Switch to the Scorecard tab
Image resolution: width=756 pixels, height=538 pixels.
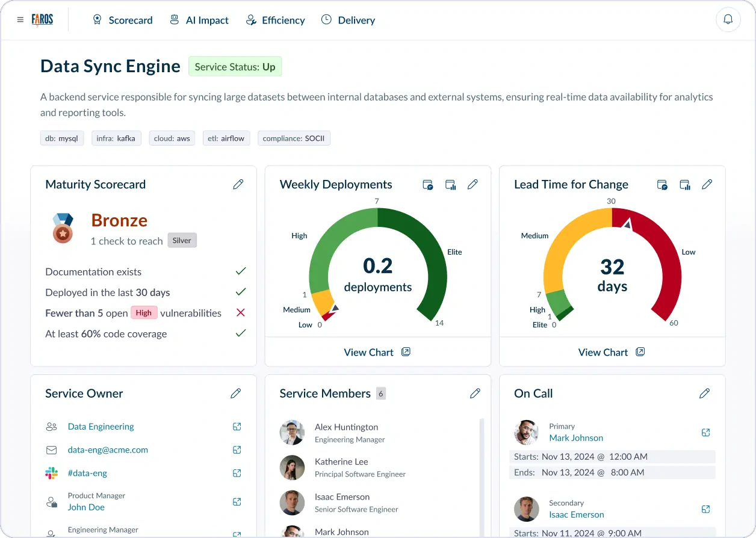(122, 20)
